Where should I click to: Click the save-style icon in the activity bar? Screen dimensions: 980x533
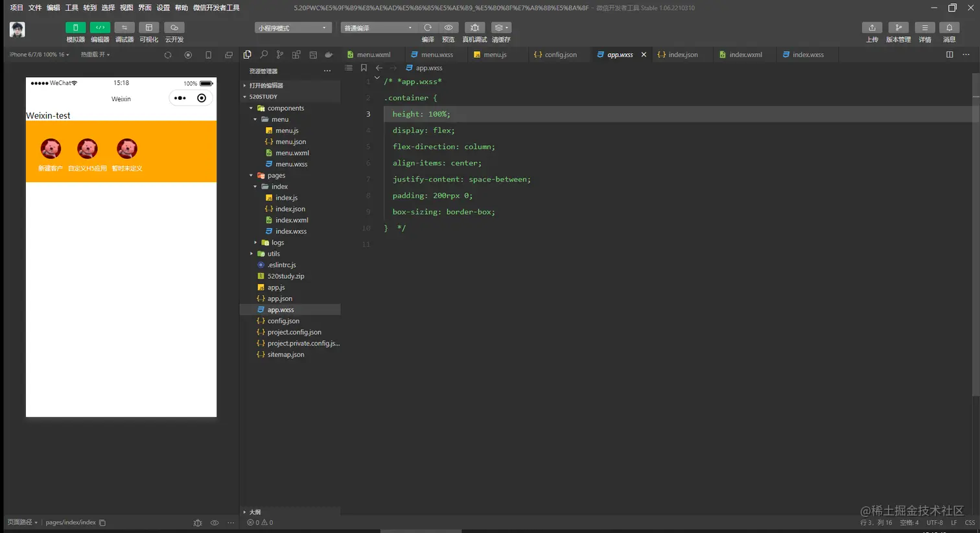313,54
